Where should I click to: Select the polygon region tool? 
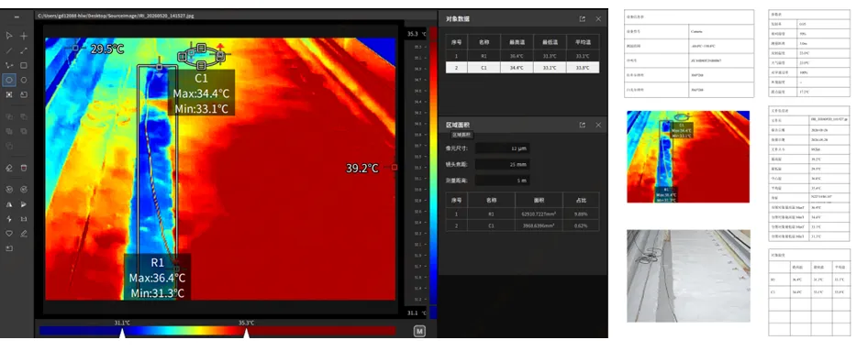pos(24,94)
